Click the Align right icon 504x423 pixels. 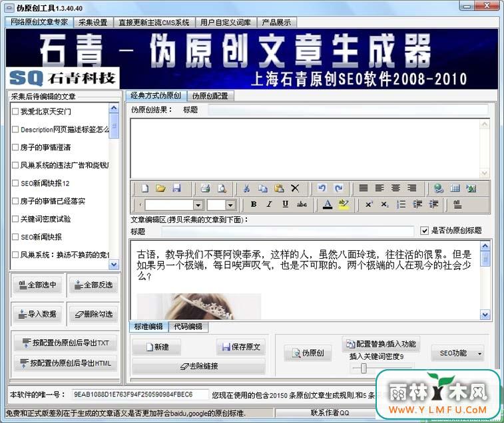click(411, 188)
